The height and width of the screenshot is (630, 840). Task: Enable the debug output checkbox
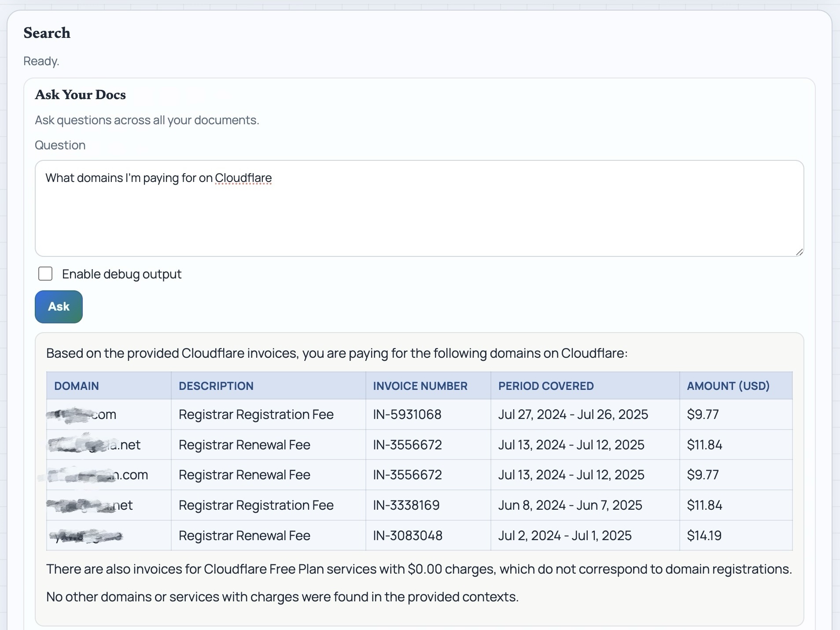pos(45,274)
